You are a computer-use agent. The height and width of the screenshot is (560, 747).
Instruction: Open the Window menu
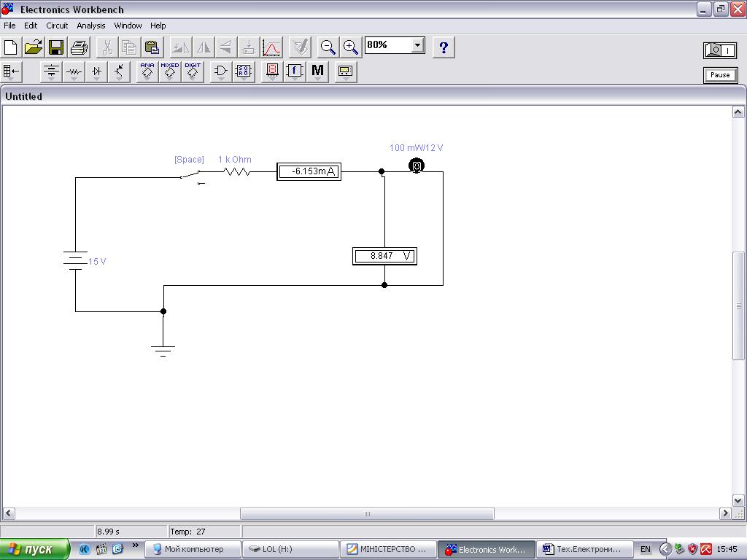click(x=128, y=26)
